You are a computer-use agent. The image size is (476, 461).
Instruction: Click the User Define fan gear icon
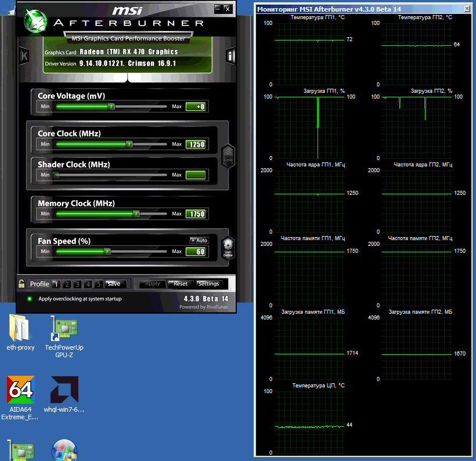tap(228, 248)
